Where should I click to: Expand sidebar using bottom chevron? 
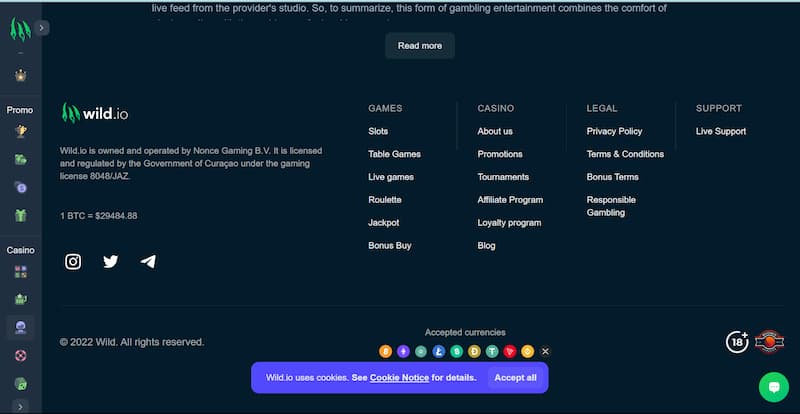click(x=21, y=406)
